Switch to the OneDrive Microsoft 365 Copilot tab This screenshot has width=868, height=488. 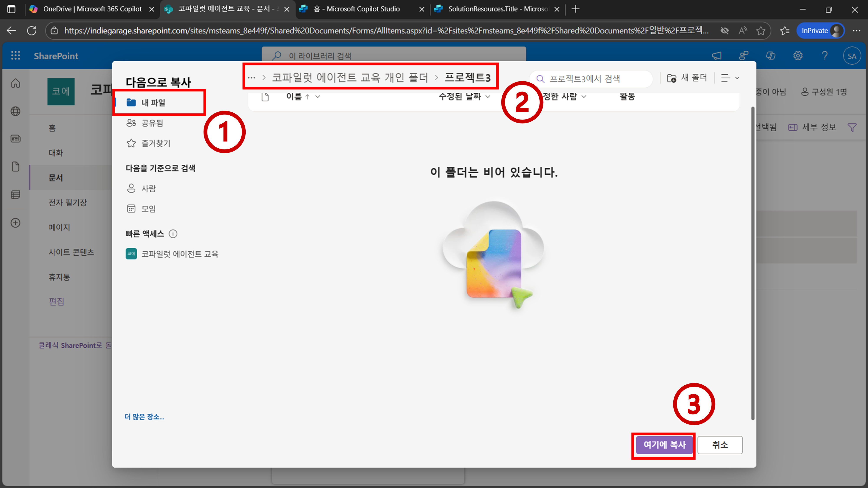click(x=92, y=9)
